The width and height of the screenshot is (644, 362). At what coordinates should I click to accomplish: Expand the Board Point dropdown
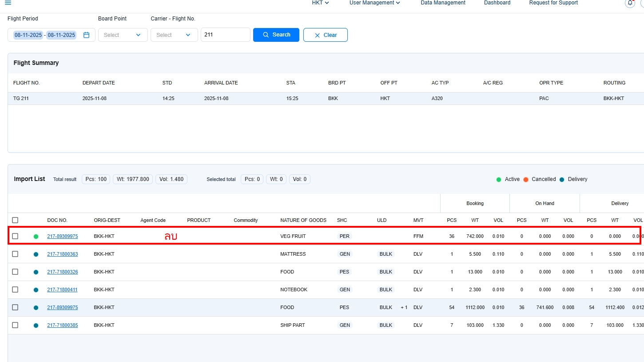click(123, 35)
